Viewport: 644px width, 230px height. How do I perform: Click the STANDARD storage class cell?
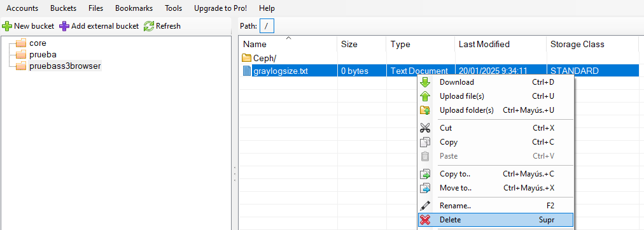coord(574,71)
